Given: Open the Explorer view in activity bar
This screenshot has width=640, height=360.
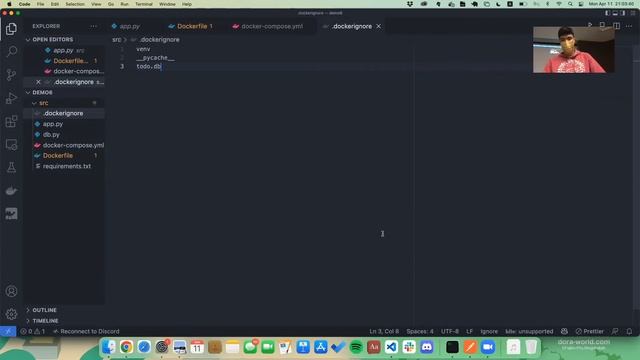Looking at the screenshot, I should pyautogui.click(x=11, y=29).
